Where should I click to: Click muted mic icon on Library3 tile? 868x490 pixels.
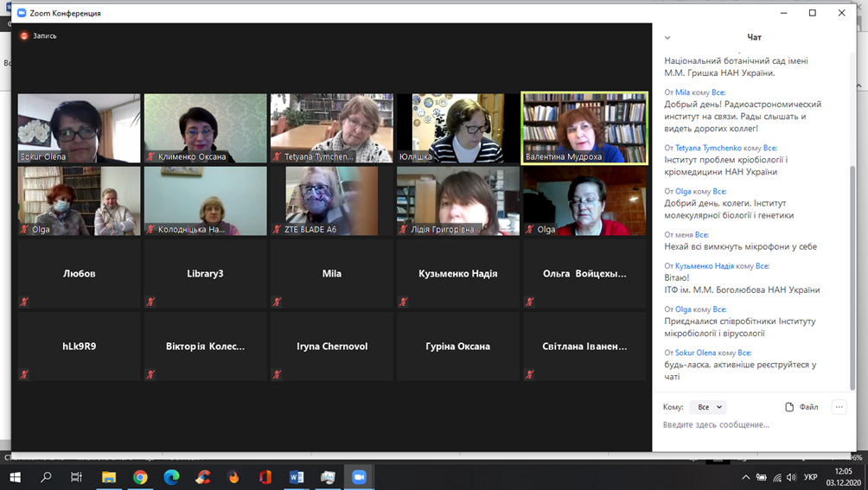[x=150, y=302]
